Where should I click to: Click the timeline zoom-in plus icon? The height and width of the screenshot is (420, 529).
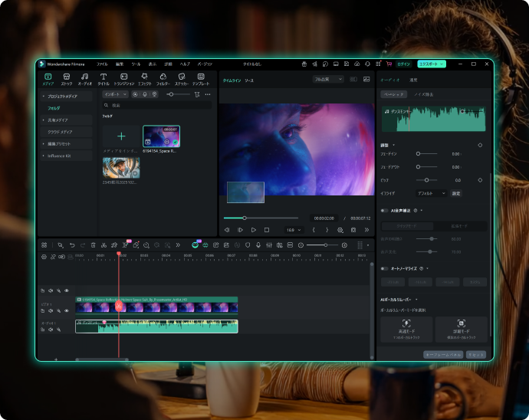344,245
